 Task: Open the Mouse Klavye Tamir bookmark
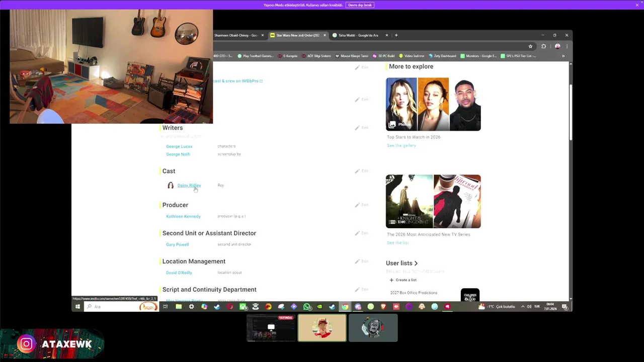(x=352, y=56)
